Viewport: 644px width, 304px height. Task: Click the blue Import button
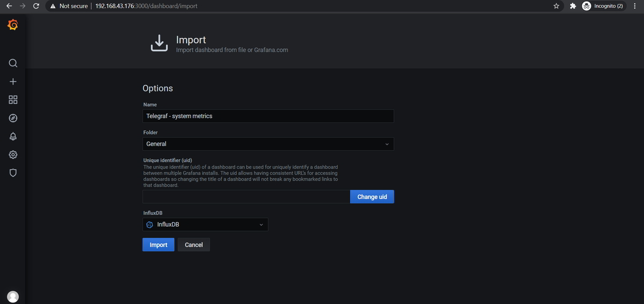coord(158,245)
